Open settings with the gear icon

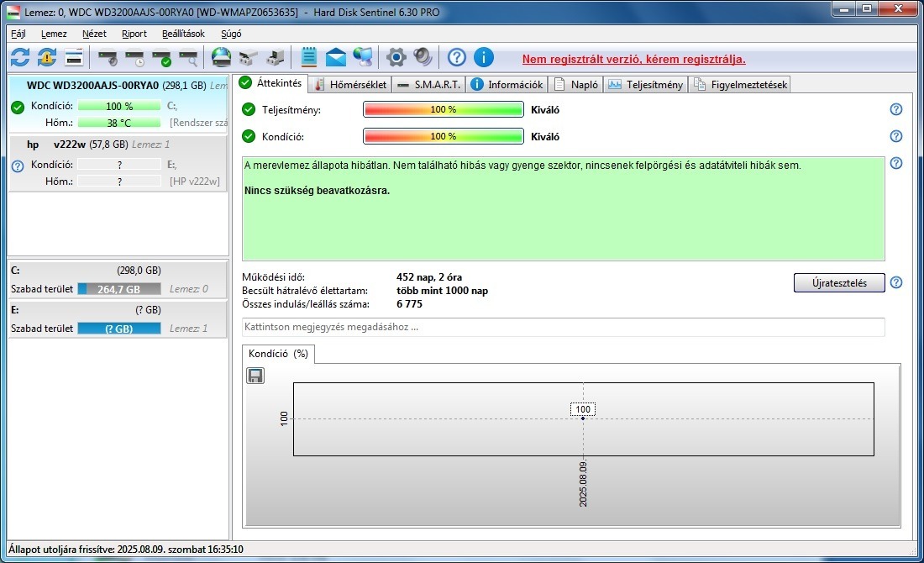[x=396, y=57]
